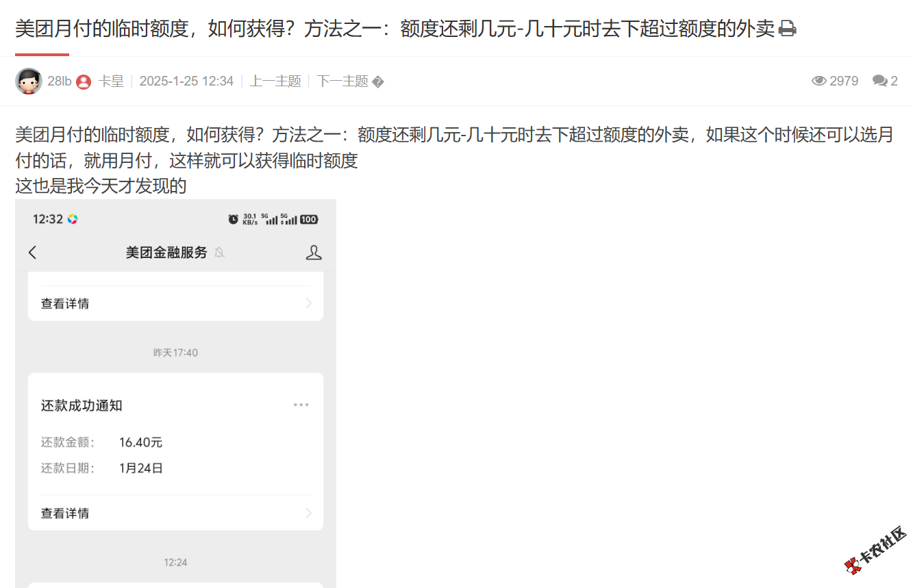Click the eye icon showing 2979 views
This screenshot has width=913, height=588.
(820, 81)
